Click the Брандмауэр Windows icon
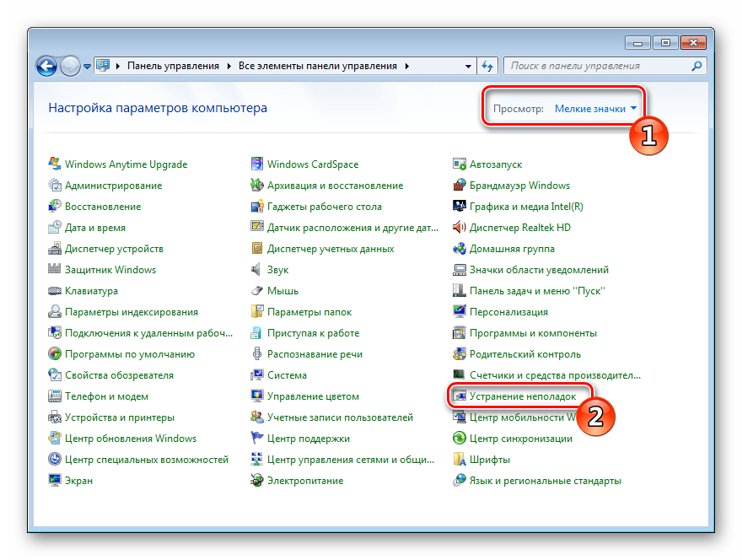 tap(460, 186)
